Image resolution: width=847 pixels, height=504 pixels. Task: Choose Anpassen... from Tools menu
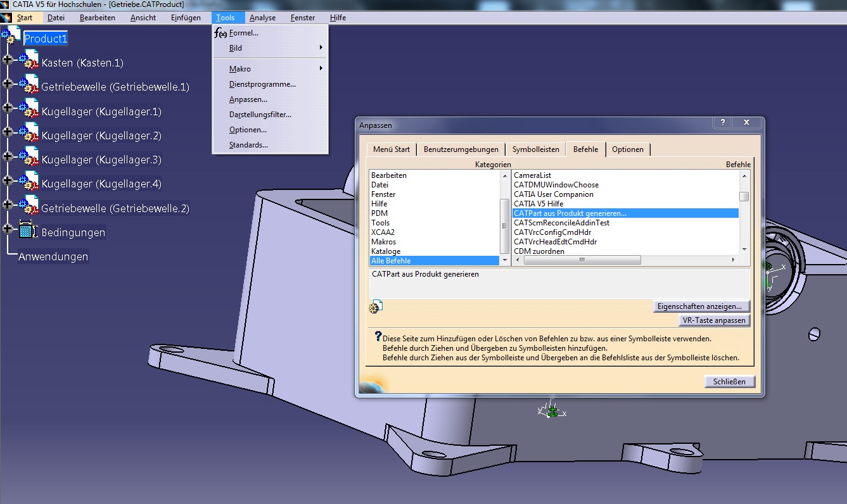(271, 99)
